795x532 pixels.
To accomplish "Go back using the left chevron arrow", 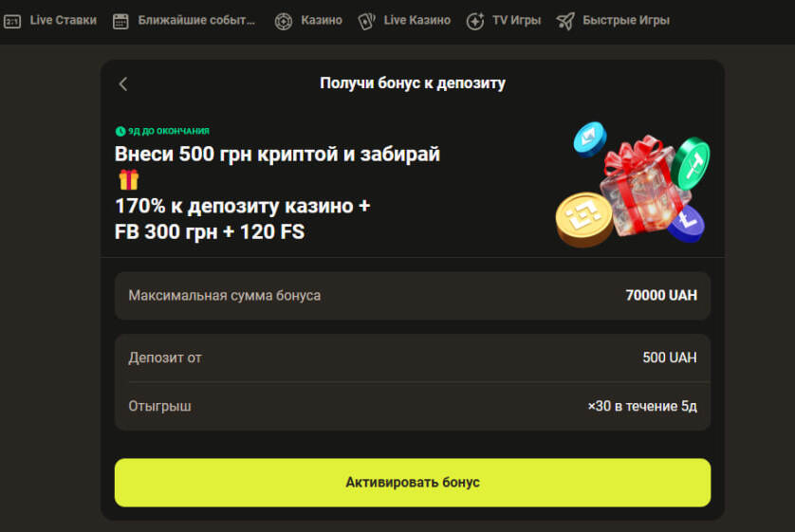I will [123, 84].
